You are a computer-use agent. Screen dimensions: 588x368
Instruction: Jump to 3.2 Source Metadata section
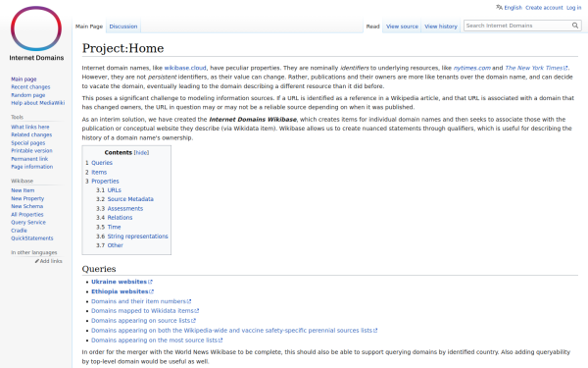point(130,199)
